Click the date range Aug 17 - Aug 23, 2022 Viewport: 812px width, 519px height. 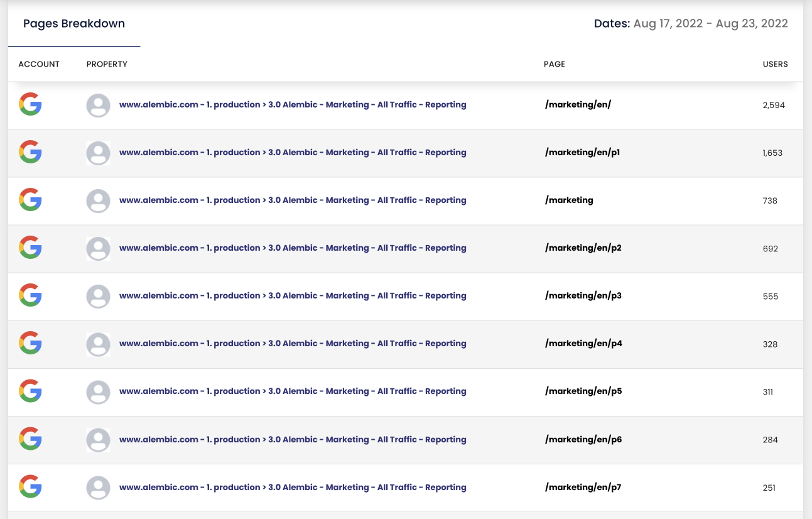pos(710,24)
